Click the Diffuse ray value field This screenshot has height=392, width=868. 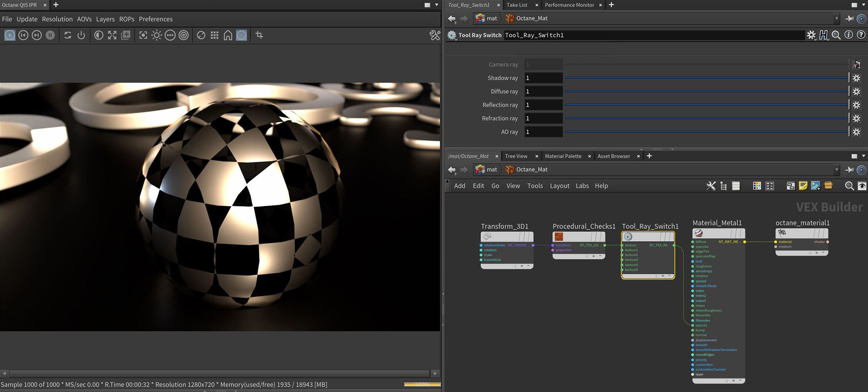click(543, 91)
